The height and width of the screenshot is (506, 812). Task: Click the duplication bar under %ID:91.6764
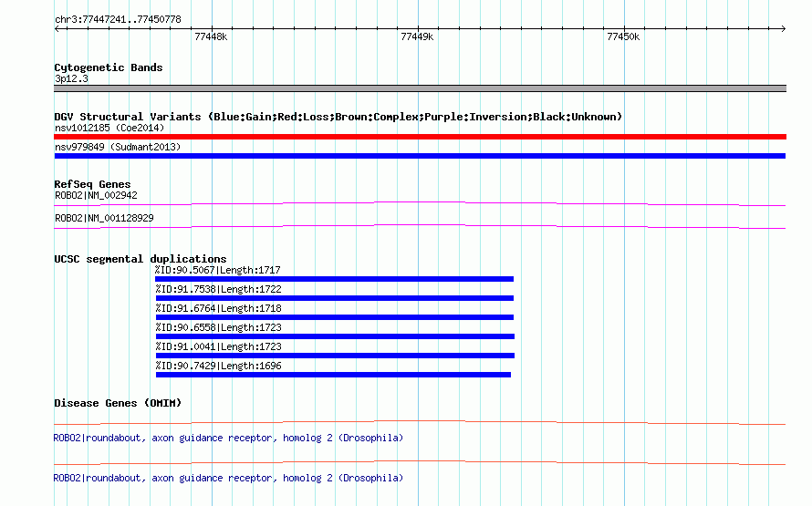[x=335, y=317]
